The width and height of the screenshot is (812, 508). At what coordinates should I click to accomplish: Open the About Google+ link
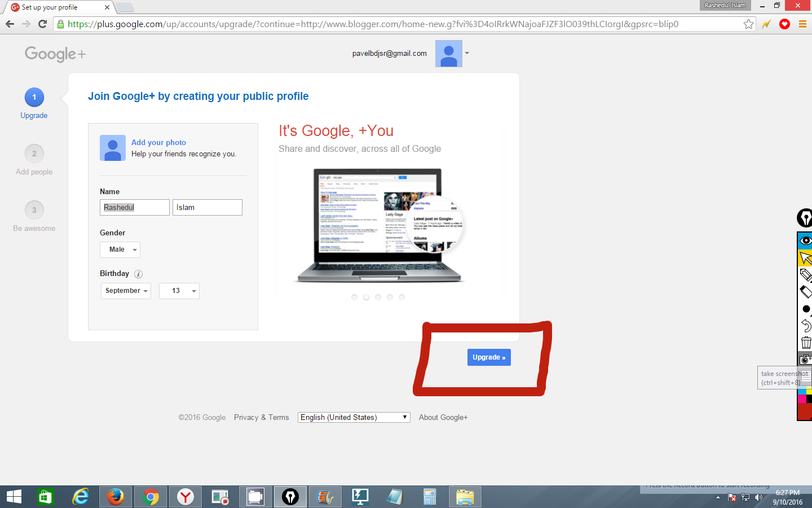[x=443, y=418]
